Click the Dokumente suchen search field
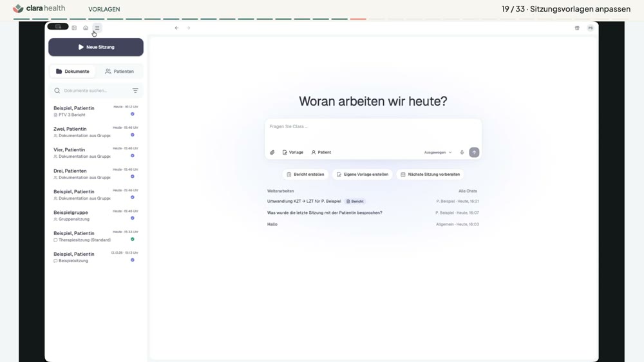644x362 pixels. point(96,90)
